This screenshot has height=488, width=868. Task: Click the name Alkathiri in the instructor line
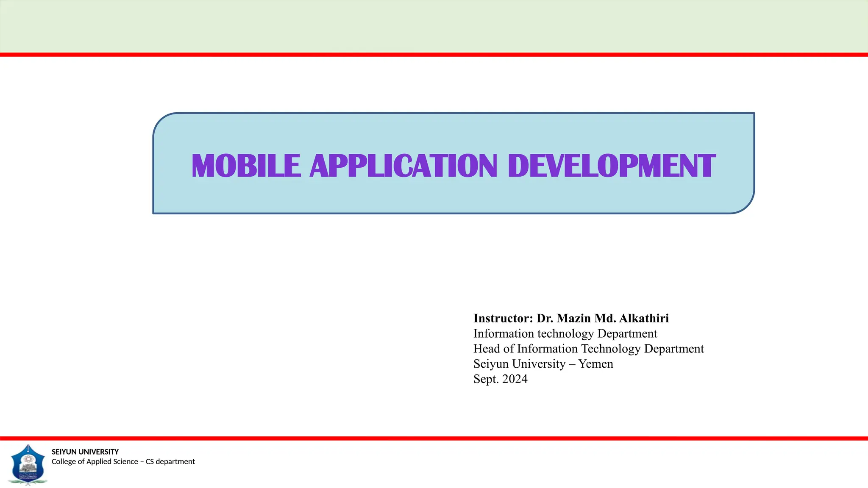pyautogui.click(x=644, y=318)
